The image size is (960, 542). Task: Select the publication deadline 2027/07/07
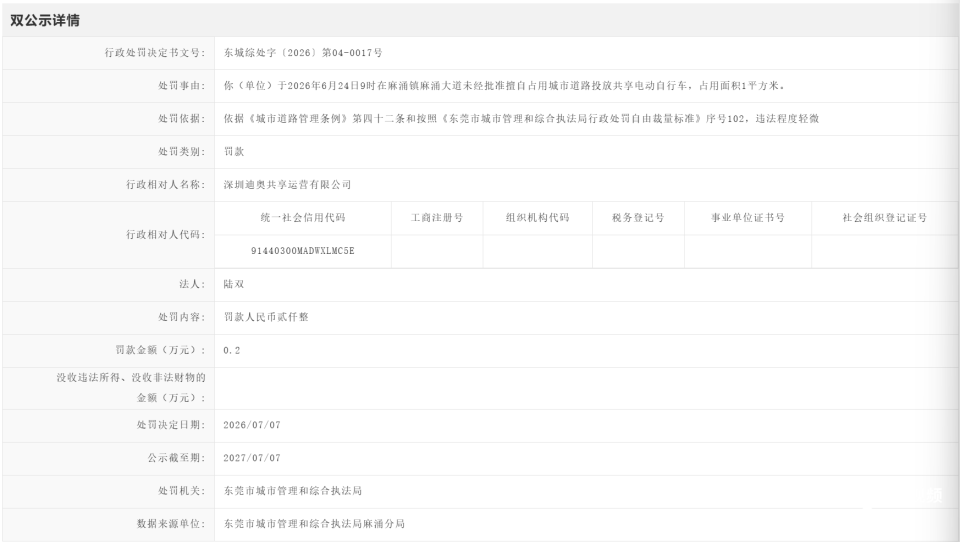pos(252,458)
